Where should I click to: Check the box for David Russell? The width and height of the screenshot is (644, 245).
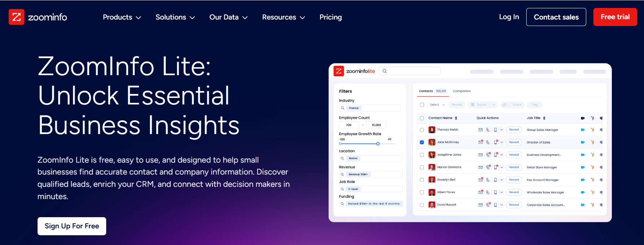(422, 205)
